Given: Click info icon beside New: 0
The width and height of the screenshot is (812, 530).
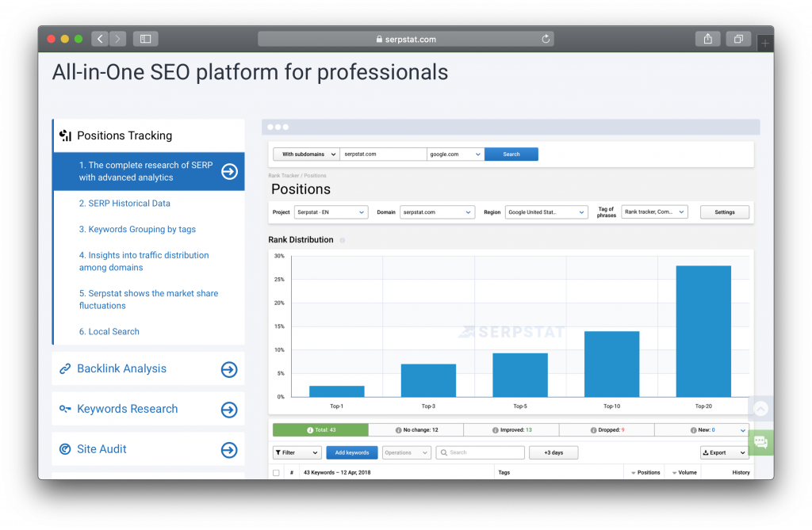Looking at the screenshot, I should tap(693, 430).
